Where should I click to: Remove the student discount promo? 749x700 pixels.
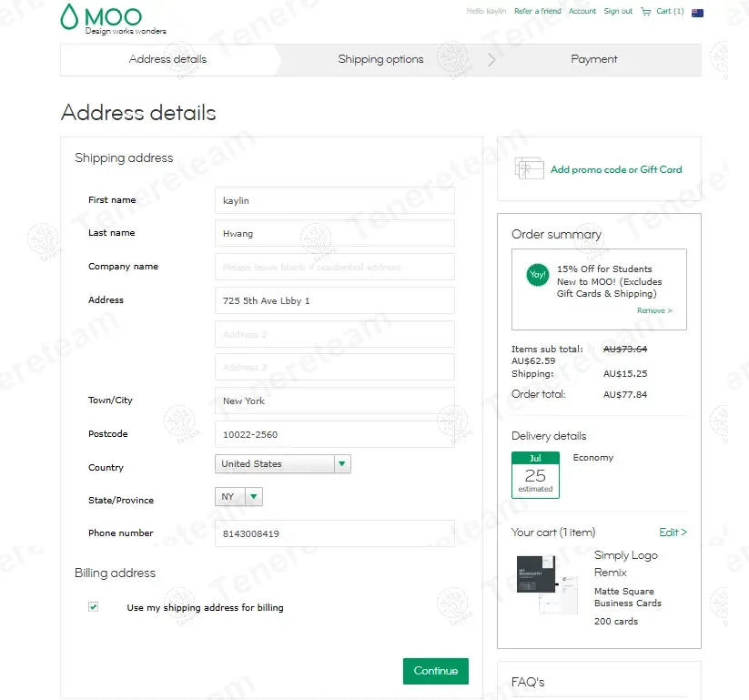point(654,311)
